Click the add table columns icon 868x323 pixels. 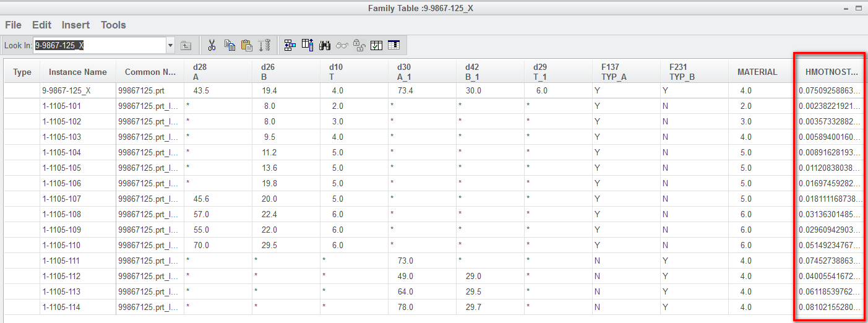pyautogui.click(x=307, y=45)
